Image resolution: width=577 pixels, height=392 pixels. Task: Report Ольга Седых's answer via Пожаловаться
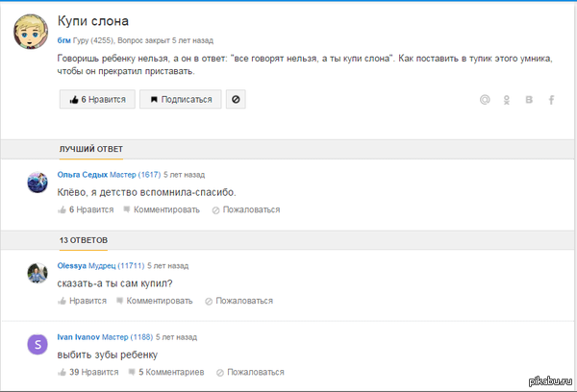[246, 209]
